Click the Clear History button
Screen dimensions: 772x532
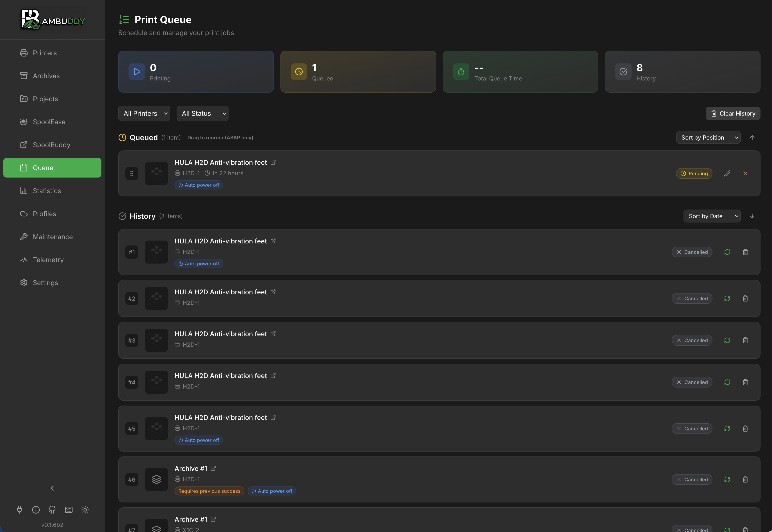pos(733,113)
